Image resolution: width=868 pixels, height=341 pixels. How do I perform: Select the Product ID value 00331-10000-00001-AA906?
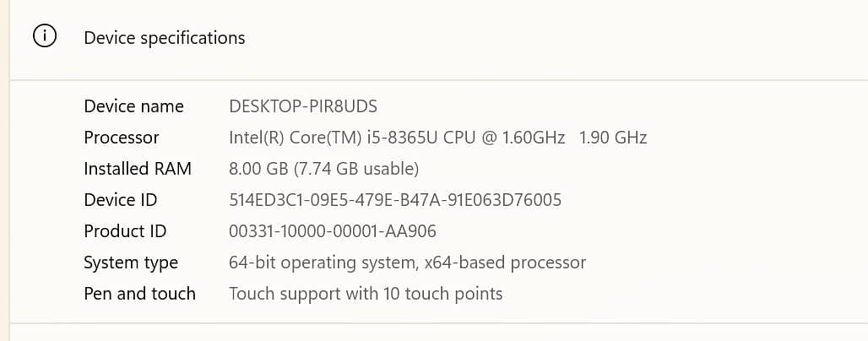[x=333, y=231]
